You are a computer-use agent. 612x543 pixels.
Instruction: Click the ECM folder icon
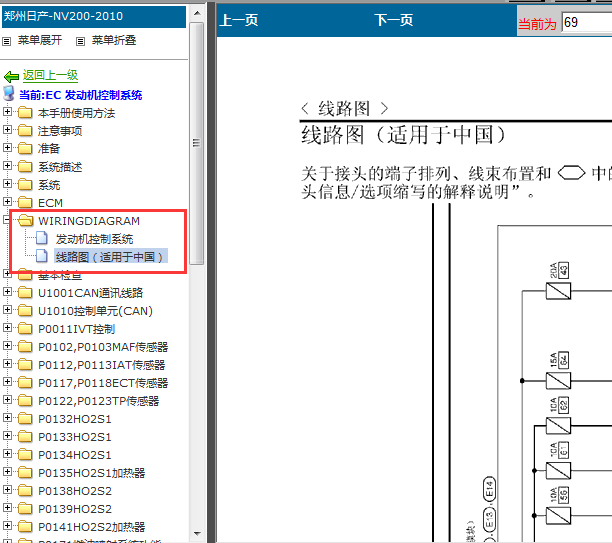click(25, 202)
